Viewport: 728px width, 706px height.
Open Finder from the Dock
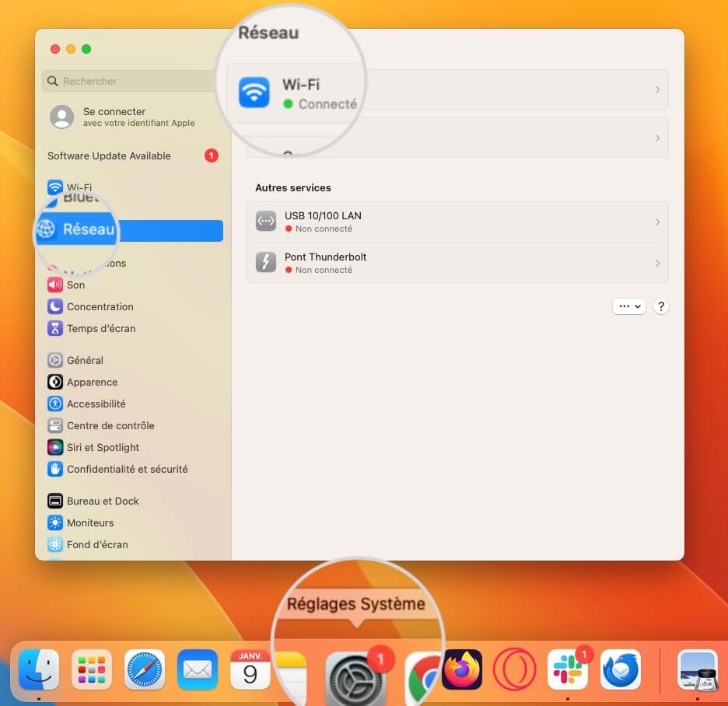click(39, 669)
